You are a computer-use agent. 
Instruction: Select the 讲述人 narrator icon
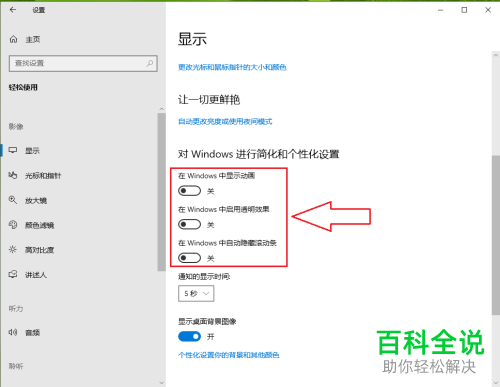click(x=13, y=274)
